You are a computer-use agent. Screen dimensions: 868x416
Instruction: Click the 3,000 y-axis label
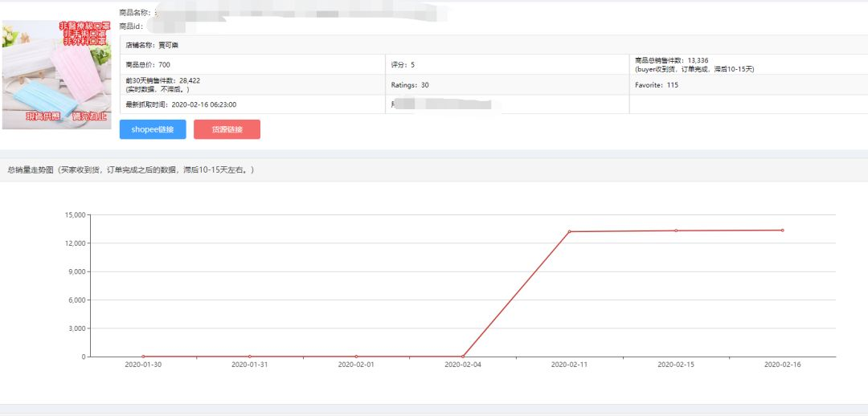(x=77, y=328)
